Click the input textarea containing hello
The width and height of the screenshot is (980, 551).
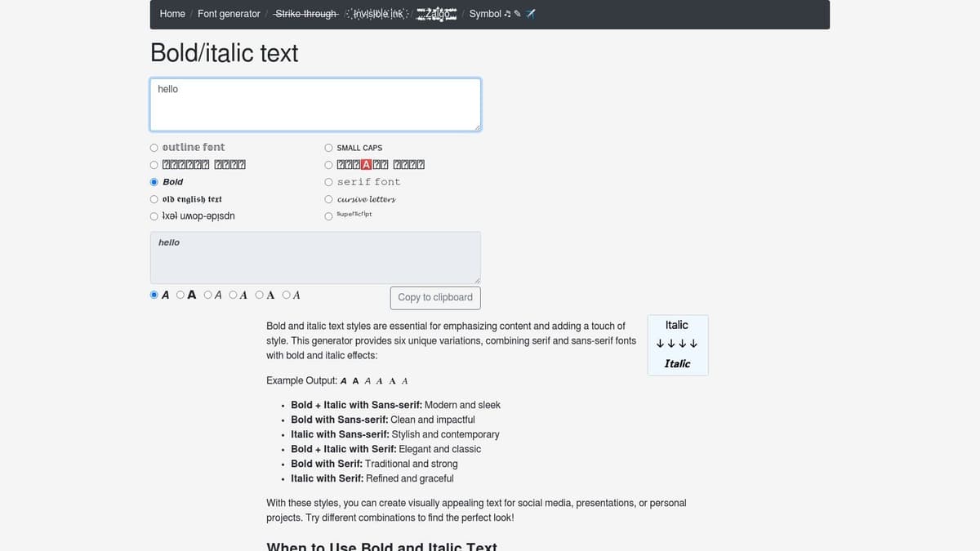(315, 104)
